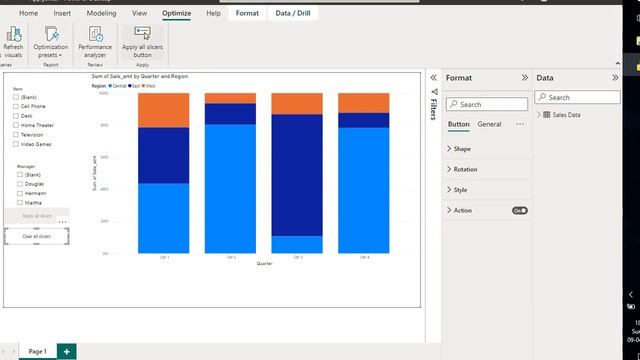Open the Optimization presets menu
640x360 pixels.
[51, 42]
